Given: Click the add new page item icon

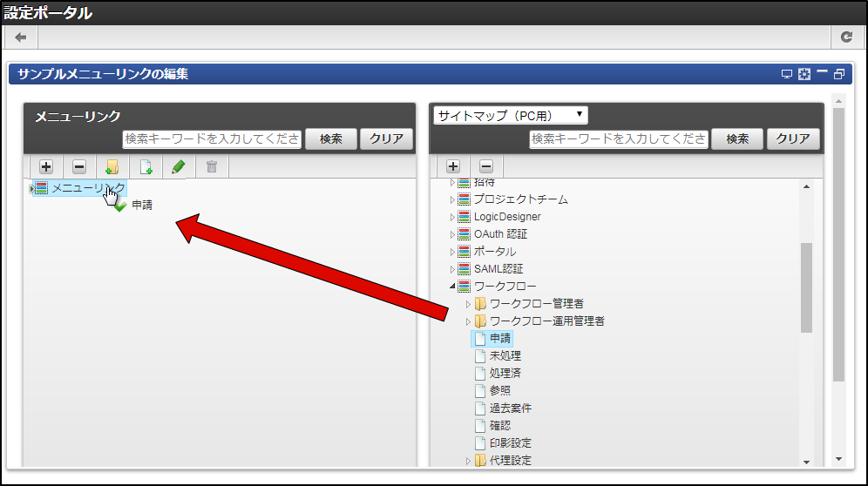Looking at the screenshot, I should pyautogui.click(x=146, y=166).
